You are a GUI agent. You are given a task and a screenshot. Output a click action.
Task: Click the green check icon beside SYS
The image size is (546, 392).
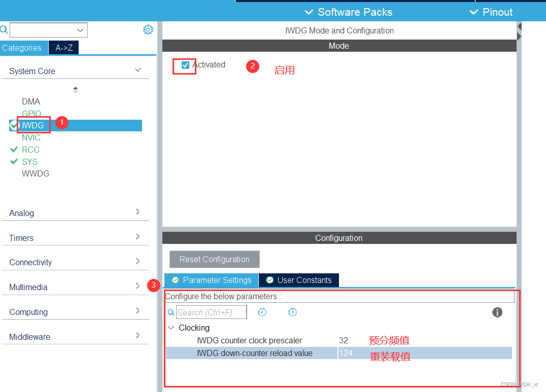(14, 162)
